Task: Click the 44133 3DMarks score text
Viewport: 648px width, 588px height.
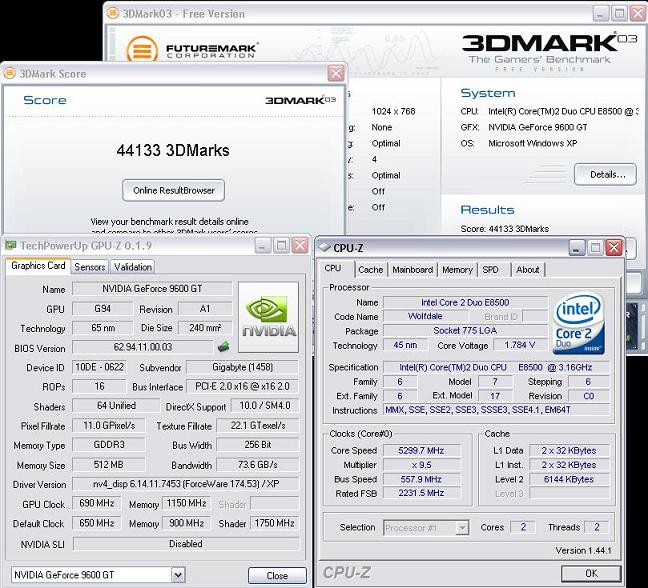Action: coord(173,150)
